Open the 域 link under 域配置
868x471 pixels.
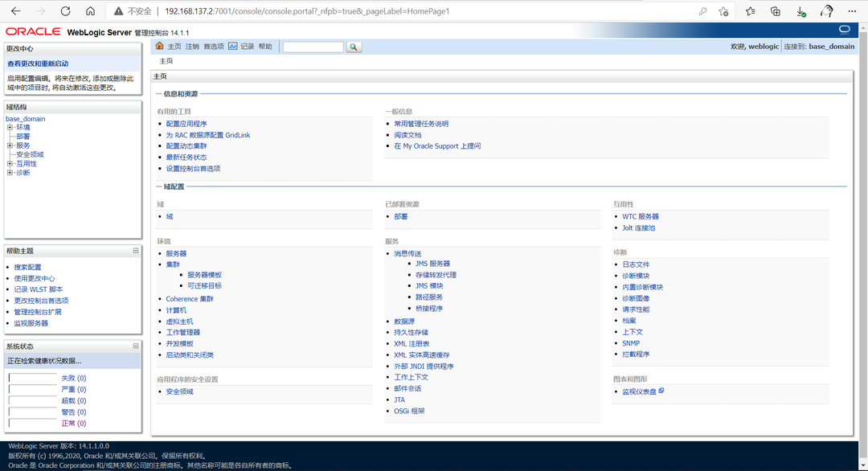[170, 216]
